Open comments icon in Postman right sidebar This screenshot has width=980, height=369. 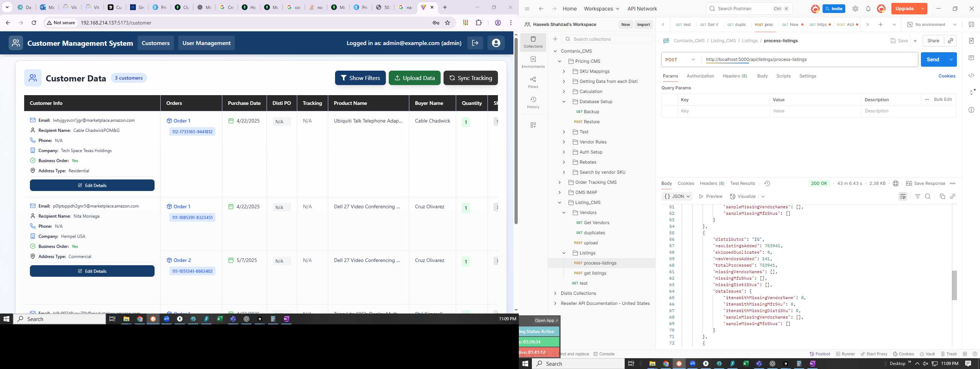point(971,58)
